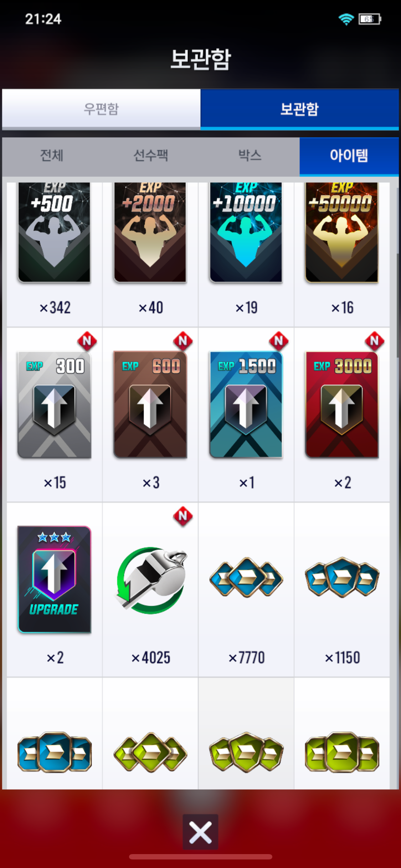Screen dimensions: 401x868
Task: Tap the whistle item with 4025 count
Action: pos(151,580)
